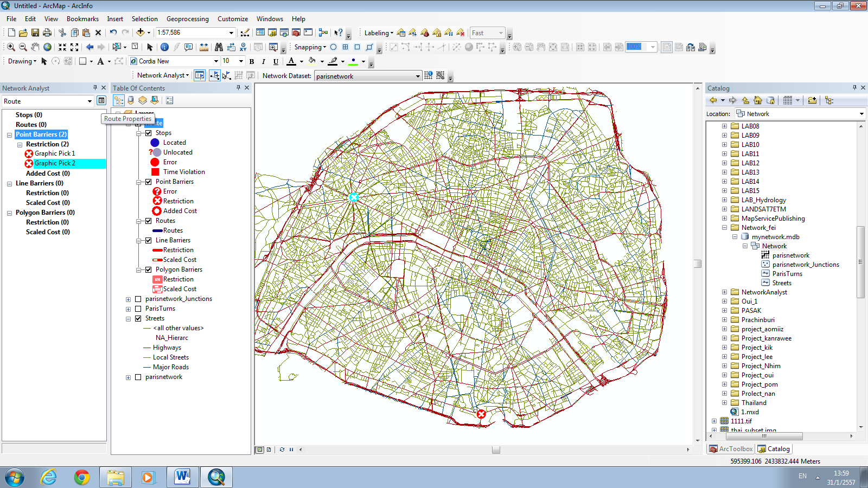Viewport: 868px width, 488px height.
Task: Open the font color swatch picker
Action: [x=302, y=61]
